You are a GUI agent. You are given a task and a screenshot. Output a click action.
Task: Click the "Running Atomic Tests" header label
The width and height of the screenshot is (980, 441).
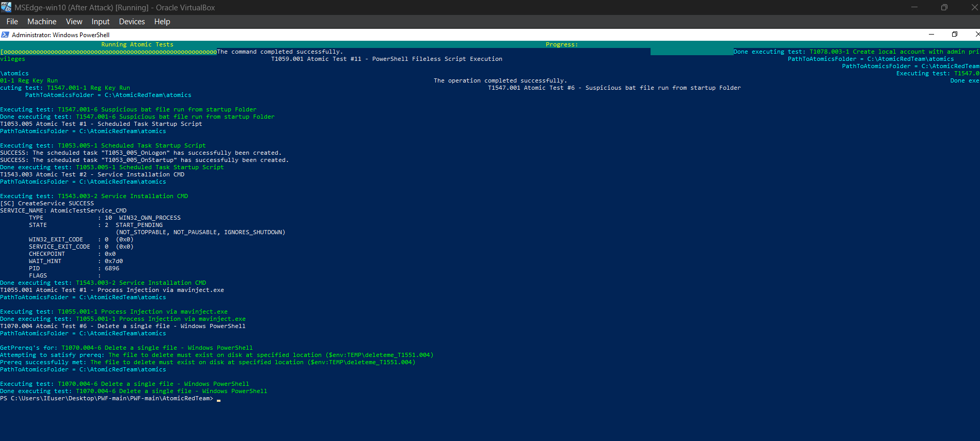(x=137, y=45)
